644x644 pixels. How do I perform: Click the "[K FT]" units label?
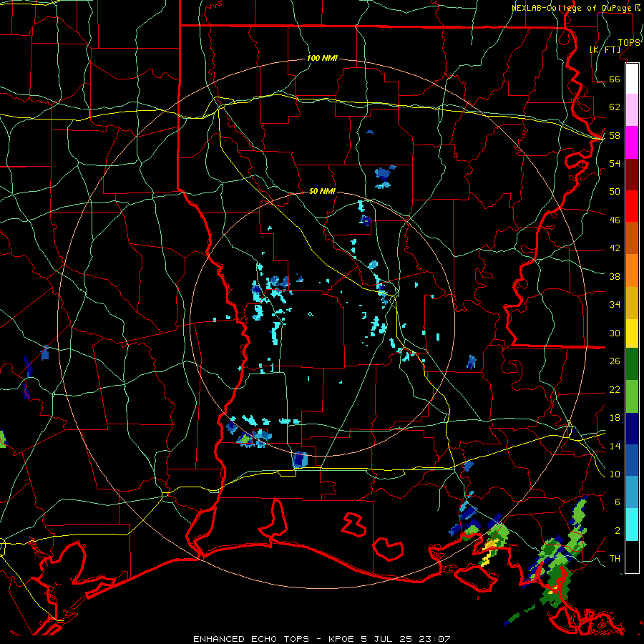tap(605, 50)
